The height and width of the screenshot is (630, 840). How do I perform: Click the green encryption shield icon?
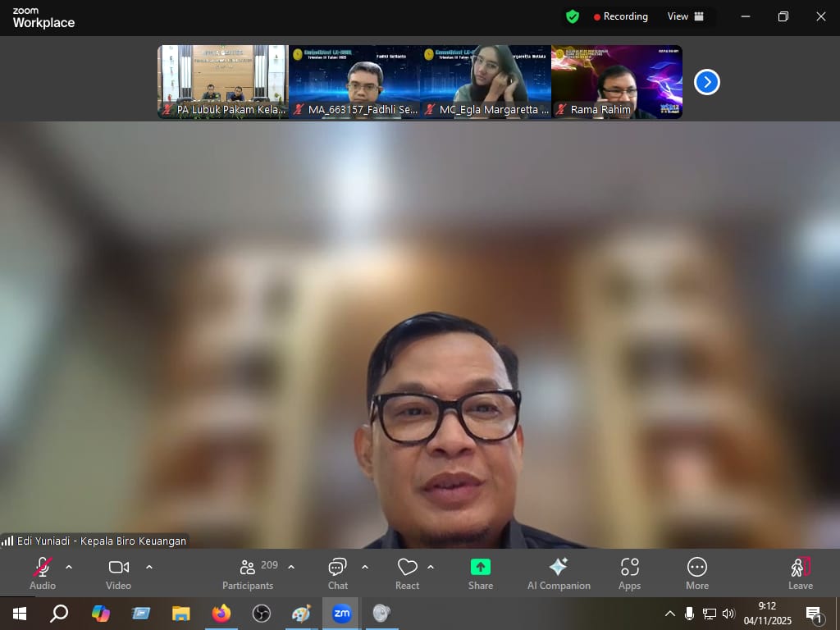573,16
